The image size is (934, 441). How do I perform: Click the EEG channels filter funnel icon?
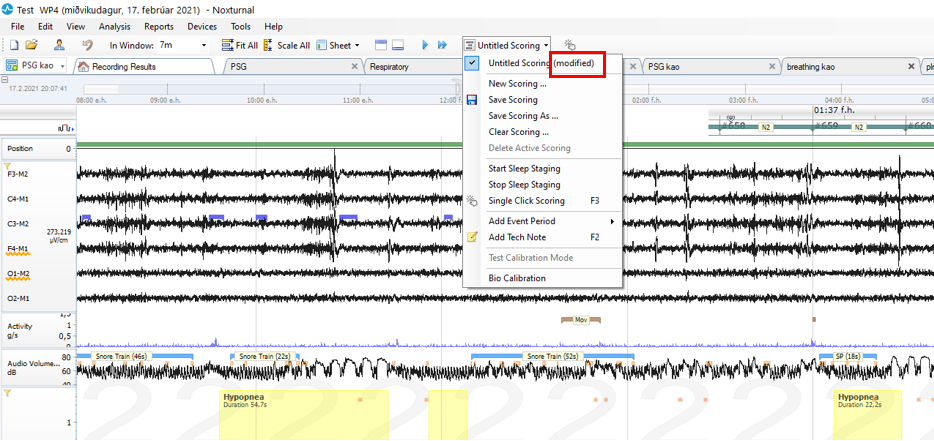coord(8,167)
